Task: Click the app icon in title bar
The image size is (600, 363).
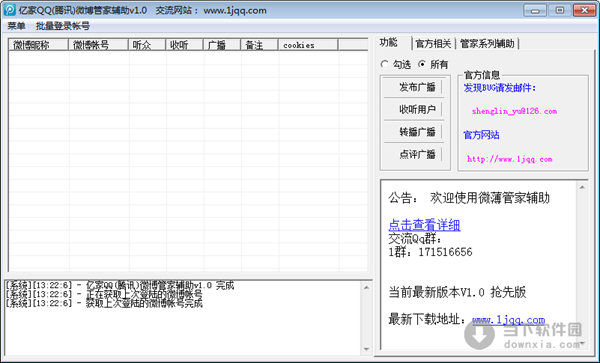Action: (9, 10)
